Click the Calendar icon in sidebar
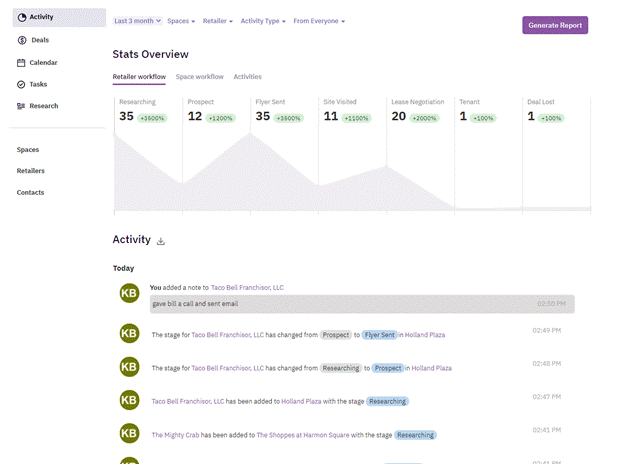 pyautogui.click(x=22, y=62)
